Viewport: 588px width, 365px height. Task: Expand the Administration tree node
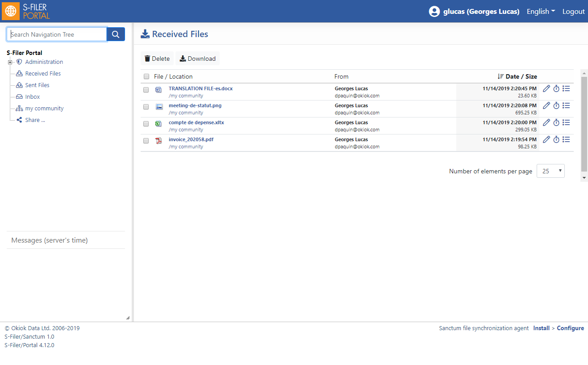click(10, 62)
